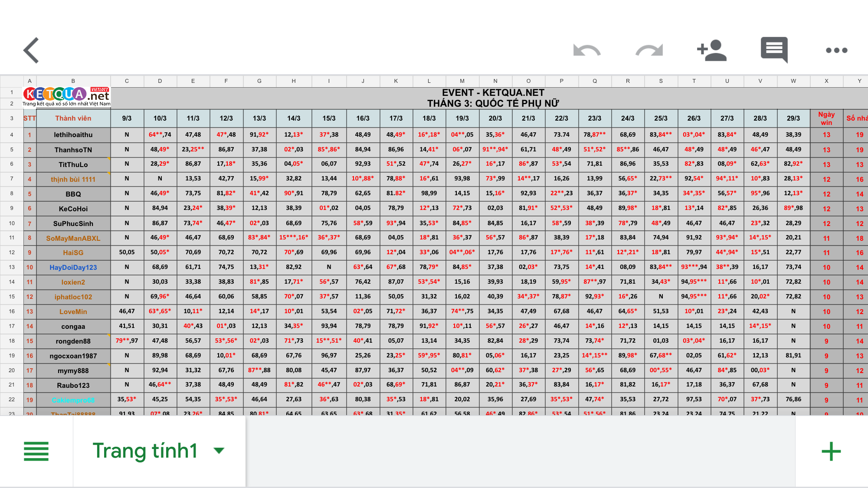
Task: Expand the Trang tính1 dropdown arrow
Action: point(219,451)
